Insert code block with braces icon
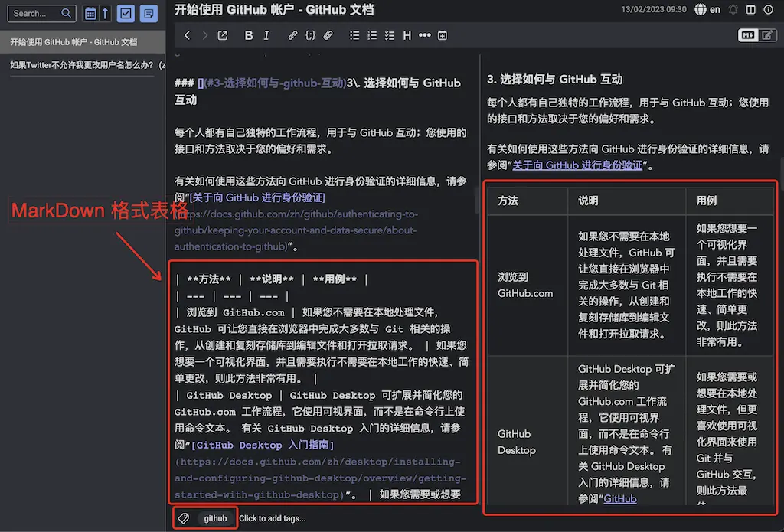Image resolution: width=784 pixels, height=532 pixels. pyautogui.click(x=311, y=35)
